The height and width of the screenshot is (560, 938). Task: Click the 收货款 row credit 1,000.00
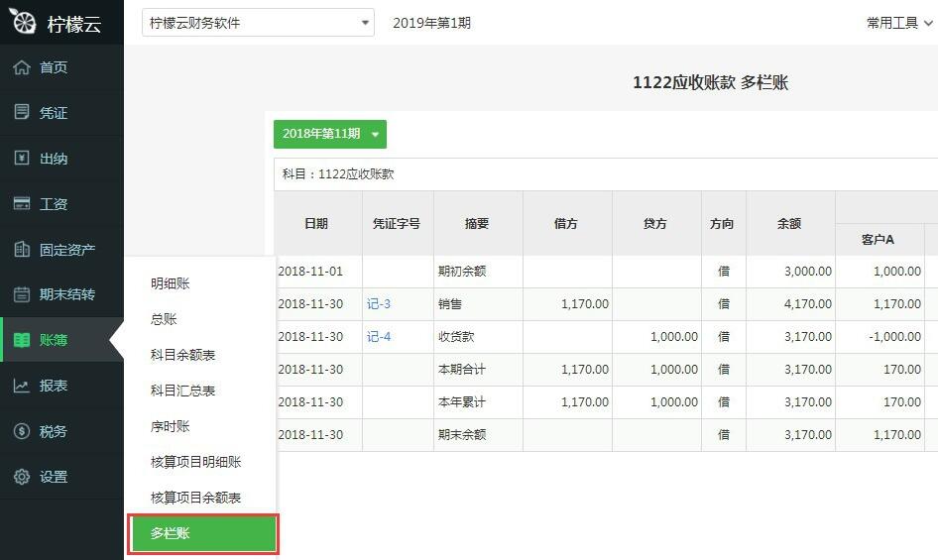coord(656,337)
